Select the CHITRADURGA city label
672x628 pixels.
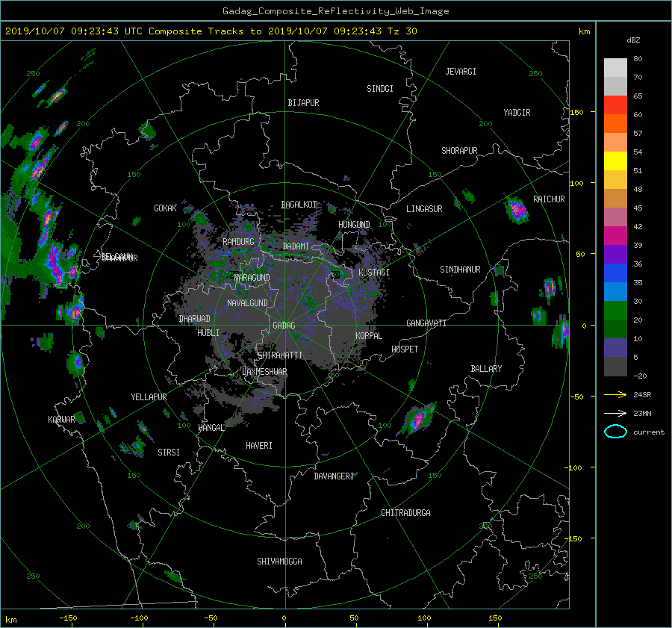pos(406,513)
